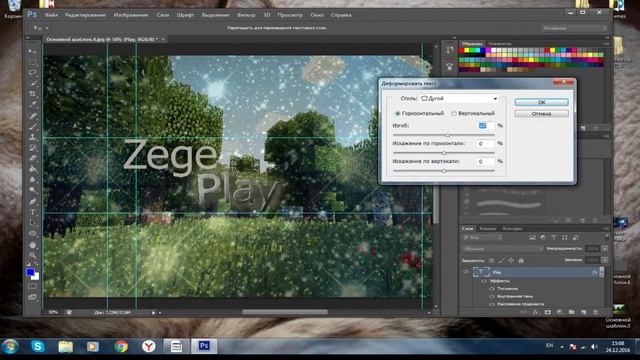Open the fill dropdown arrow
640x360 pixels.
coord(604,260)
